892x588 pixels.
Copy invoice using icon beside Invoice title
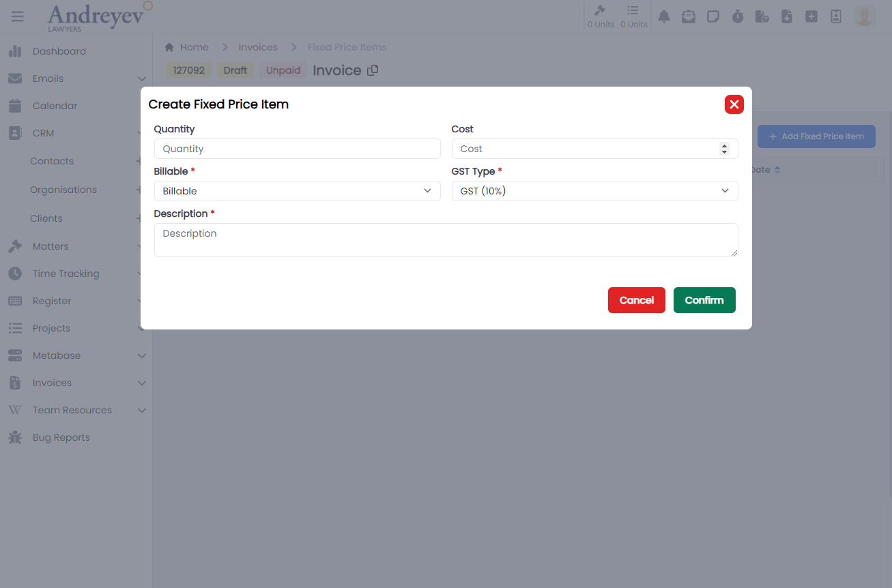click(373, 70)
